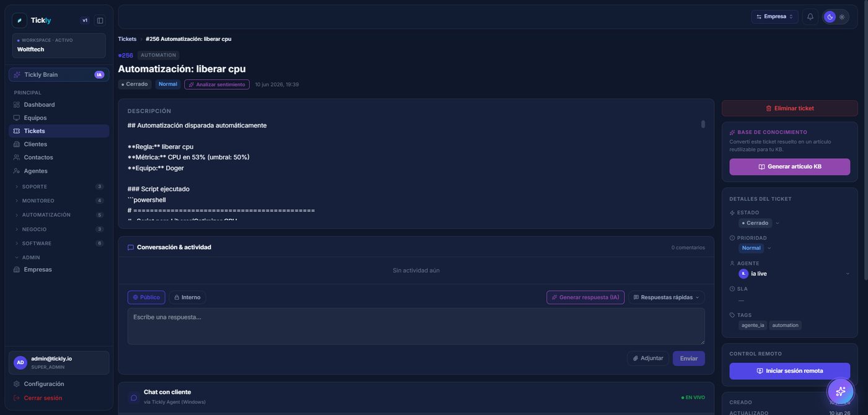Click the Normal priority badge under title

coord(168,84)
